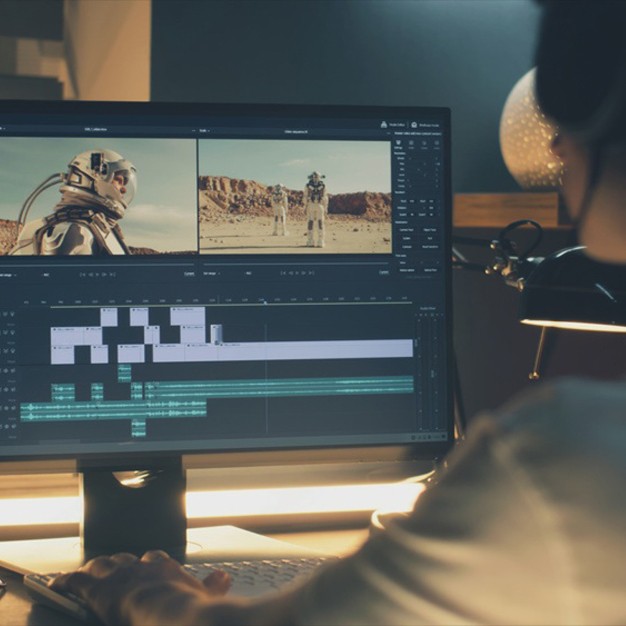Jump to clip start in left source monitor
Image resolution: width=626 pixels, height=626 pixels.
point(83,275)
